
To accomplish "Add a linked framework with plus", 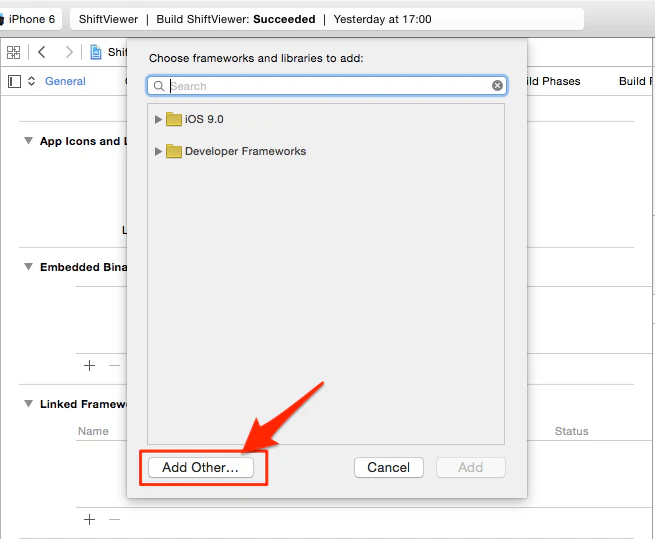I will (89, 519).
